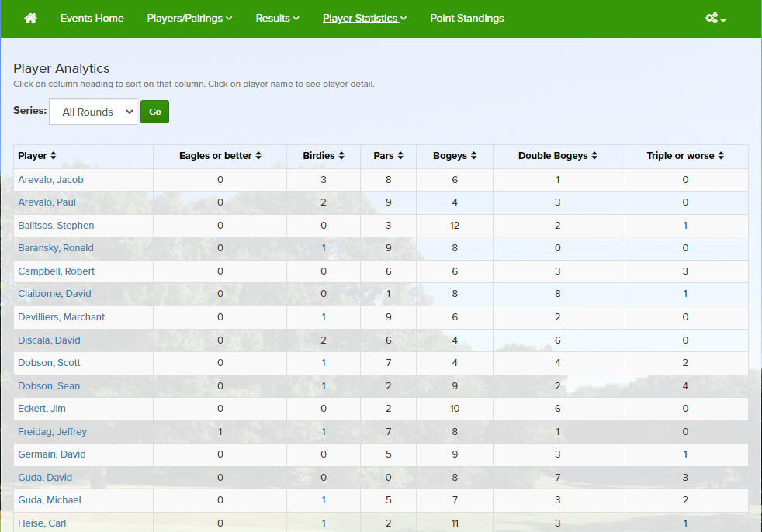Sort table by Bogeys column
This screenshot has height=532, width=762.
click(455, 156)
